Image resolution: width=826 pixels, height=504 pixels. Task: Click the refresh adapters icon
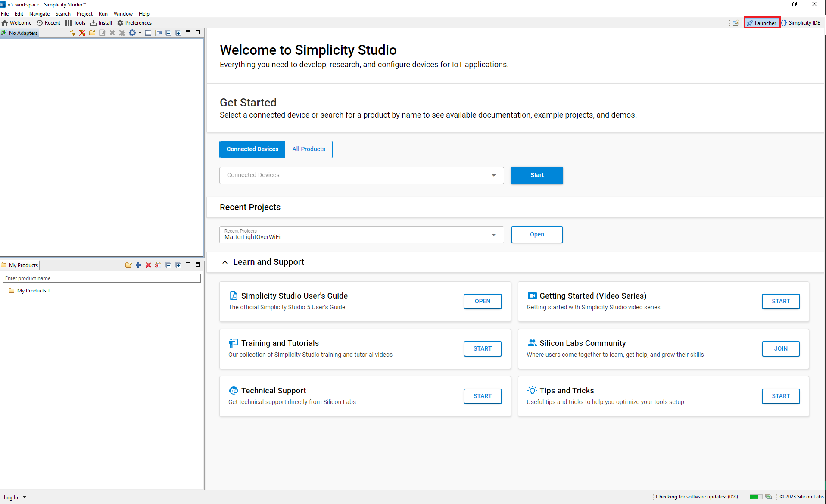click(x=72, y=33)
